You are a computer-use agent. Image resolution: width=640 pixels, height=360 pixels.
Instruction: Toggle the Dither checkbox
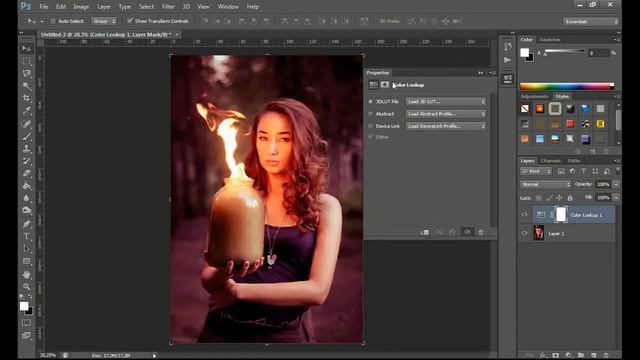pyautogui.click(x=371, y=137)
